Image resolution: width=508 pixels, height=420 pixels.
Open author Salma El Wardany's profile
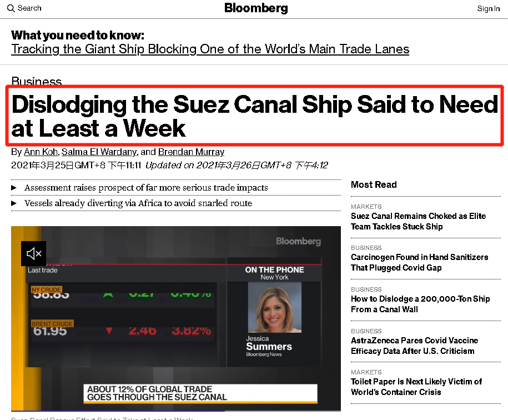99,152
